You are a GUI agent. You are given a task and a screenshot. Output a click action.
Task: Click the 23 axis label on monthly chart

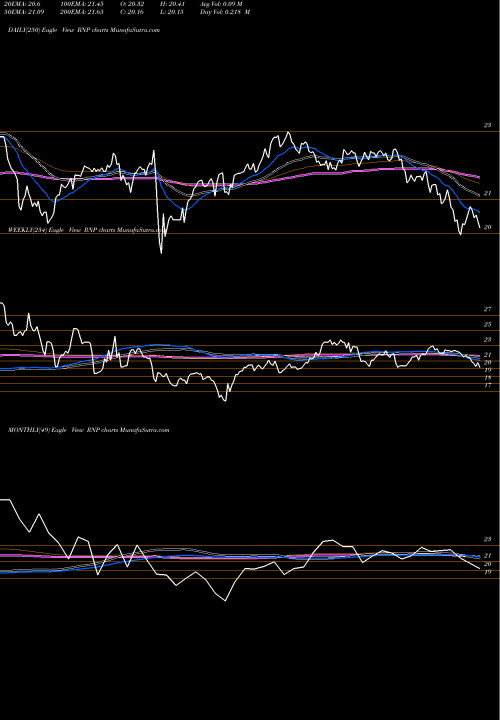point(488,539)
